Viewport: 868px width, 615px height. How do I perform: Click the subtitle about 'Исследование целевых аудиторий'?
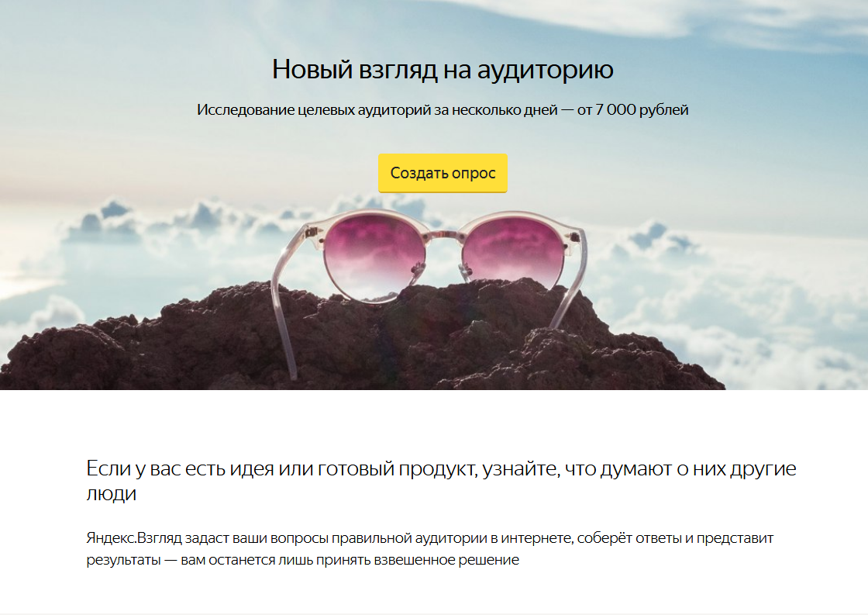pyautogui.click(x=443, y=109)
